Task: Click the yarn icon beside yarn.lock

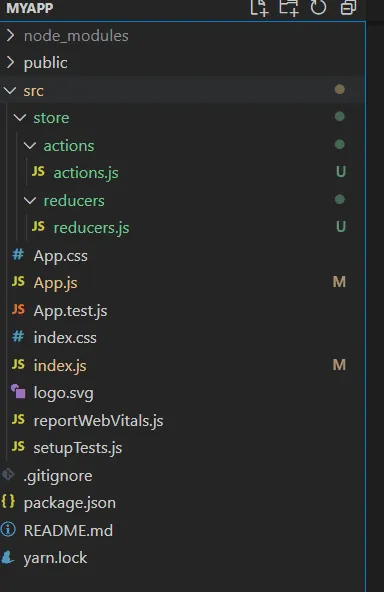Action: [8, 557]
